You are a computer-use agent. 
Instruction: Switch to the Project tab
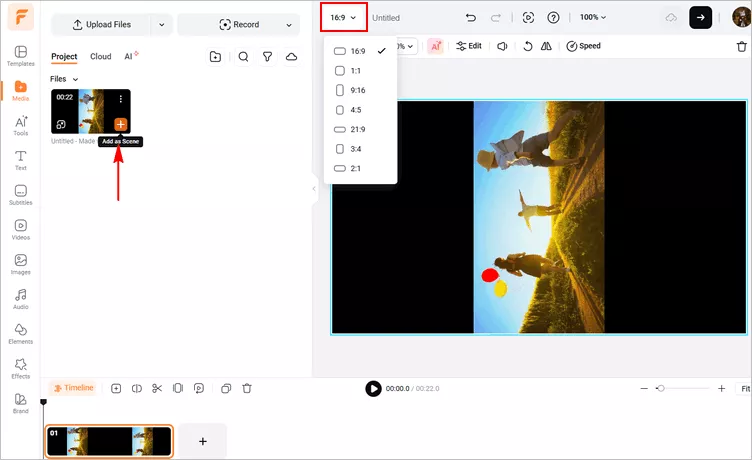[x=64, y=57]
